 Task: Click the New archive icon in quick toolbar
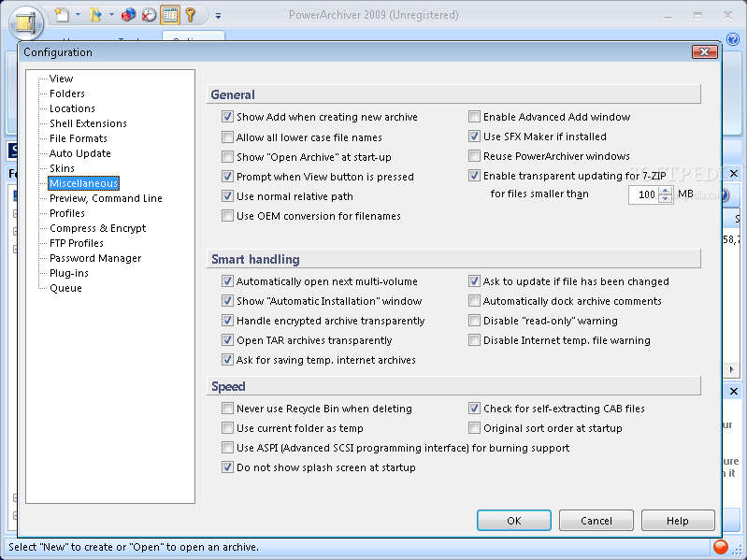[x=62, y=15]
